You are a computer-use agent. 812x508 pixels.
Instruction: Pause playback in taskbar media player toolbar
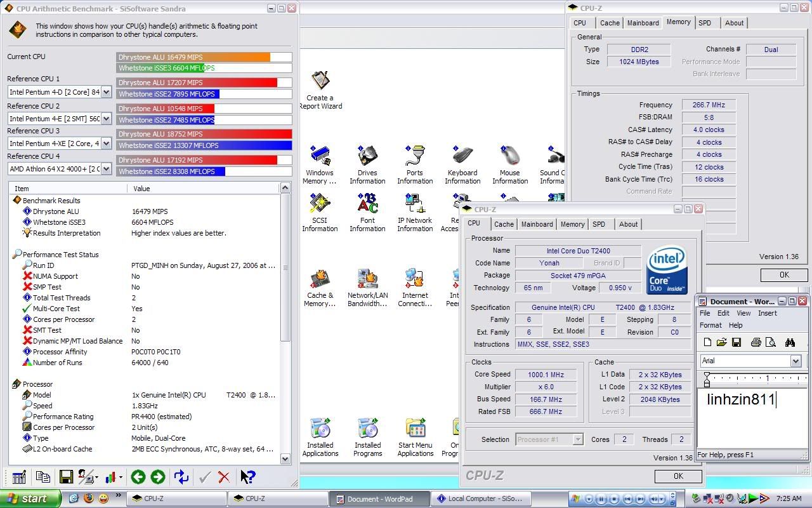[x=601, y=499]
